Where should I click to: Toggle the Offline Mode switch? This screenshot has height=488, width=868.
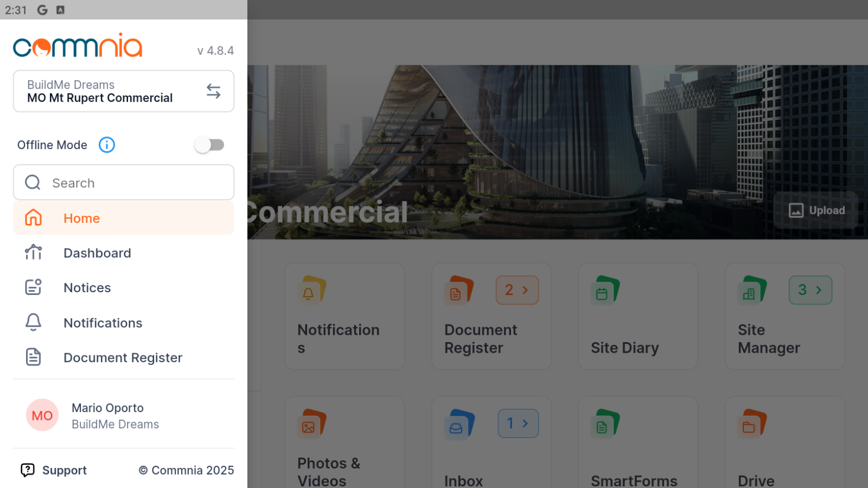tap(210, 145)
